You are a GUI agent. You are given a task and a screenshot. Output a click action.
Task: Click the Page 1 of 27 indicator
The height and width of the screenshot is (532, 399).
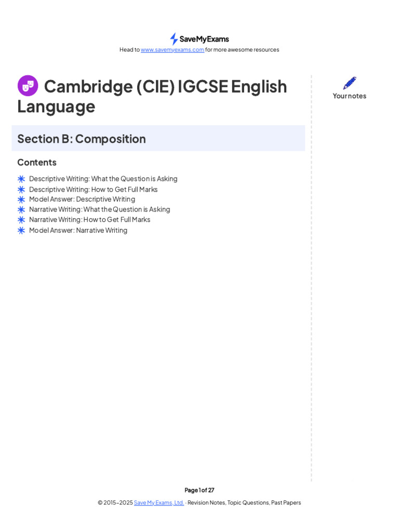coord(199,490)
